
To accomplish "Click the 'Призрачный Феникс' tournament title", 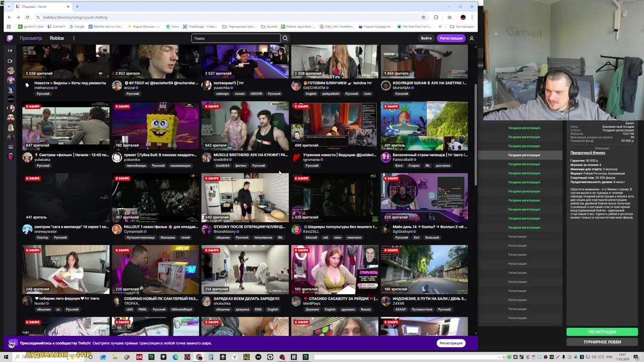I will (x=588, y=153).
